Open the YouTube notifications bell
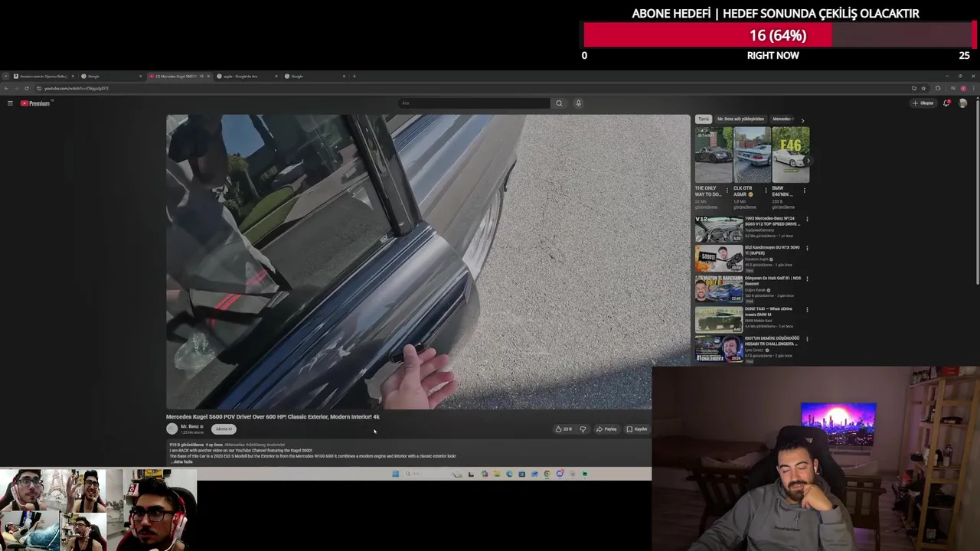The height and width of the screenshot is (551, 980). (x=946, y=103)
